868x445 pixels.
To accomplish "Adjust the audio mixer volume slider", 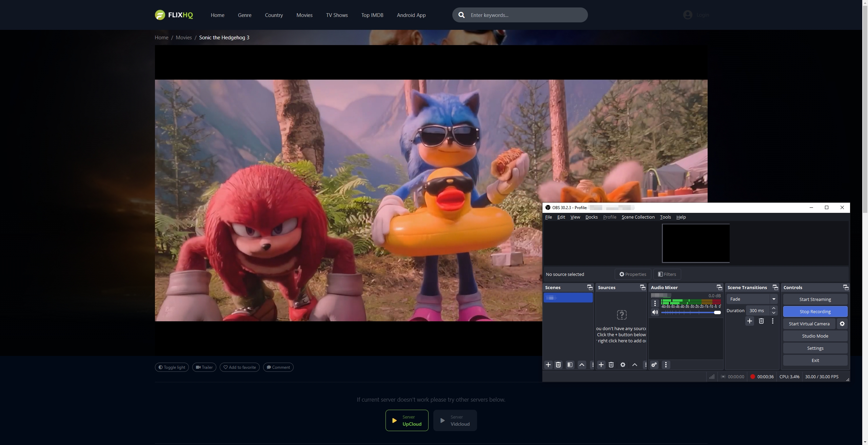I will pyautogui.click(x=691, y=312).
